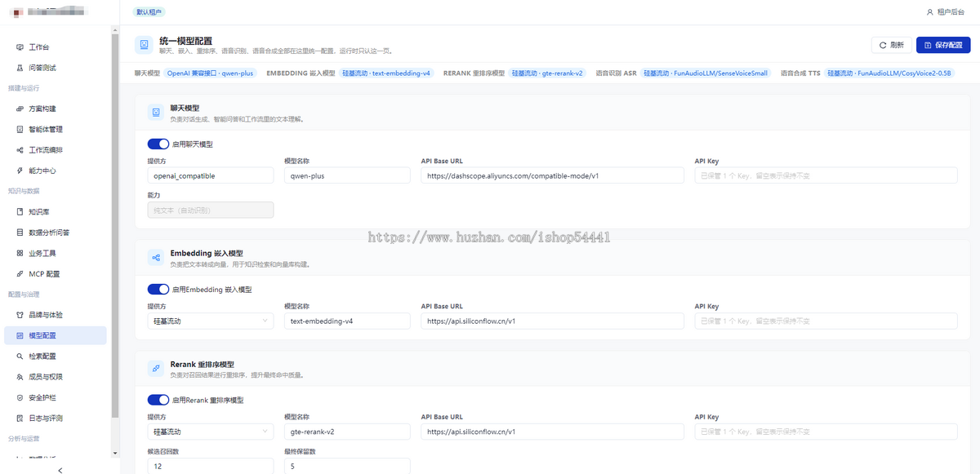Open Embedding 提供方 硅基流动 dropdown
Viewport: 980px width, 474px height.
(211, 321)
